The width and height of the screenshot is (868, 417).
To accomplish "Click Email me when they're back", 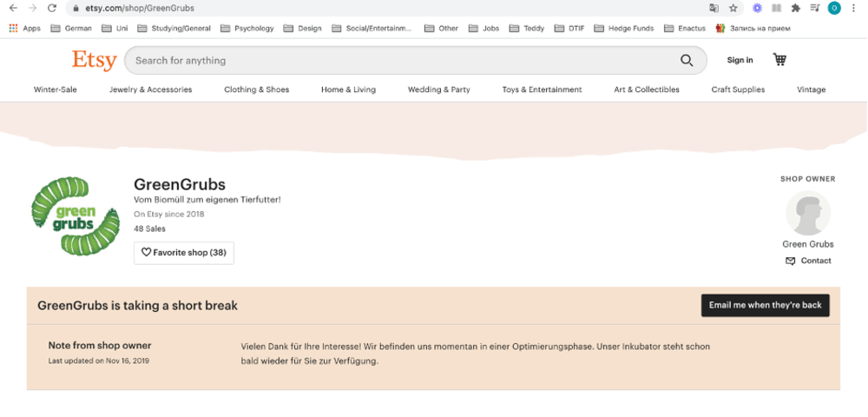I will [765, 305].
